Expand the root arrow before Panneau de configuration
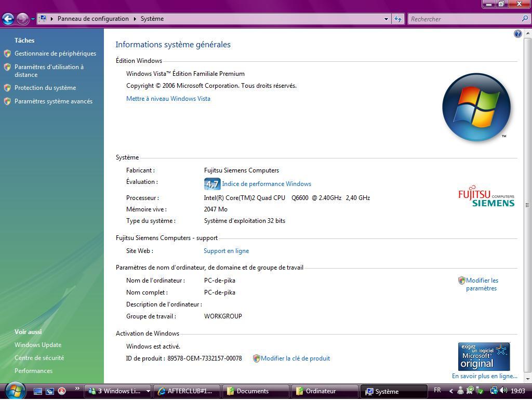 point(52,19)
